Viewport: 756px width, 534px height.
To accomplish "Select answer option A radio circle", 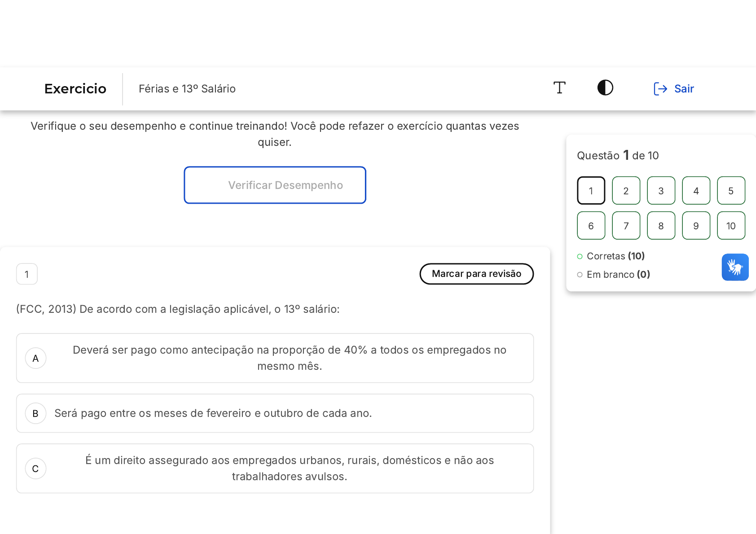I will (36, 358).
